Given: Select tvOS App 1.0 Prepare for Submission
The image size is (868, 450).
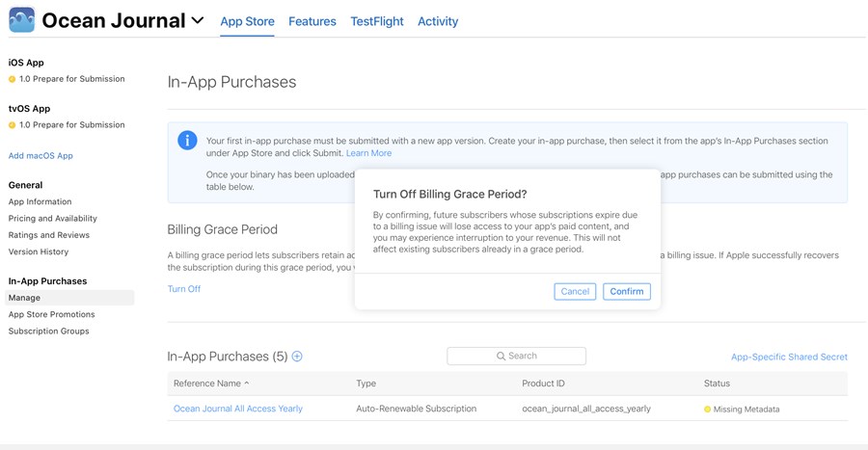Looking at the screenshot, I should pyautogui.click(x=67, y=125).
